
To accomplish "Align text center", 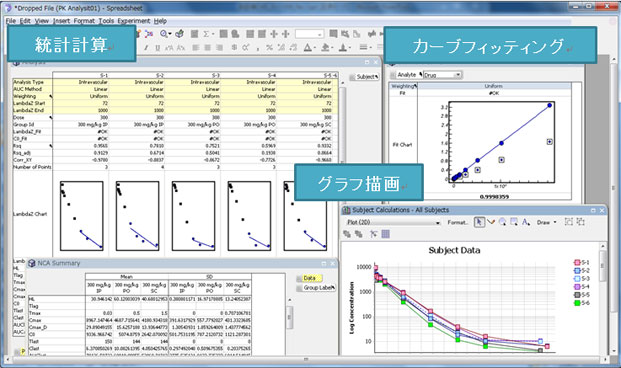I will click(208, 48).
